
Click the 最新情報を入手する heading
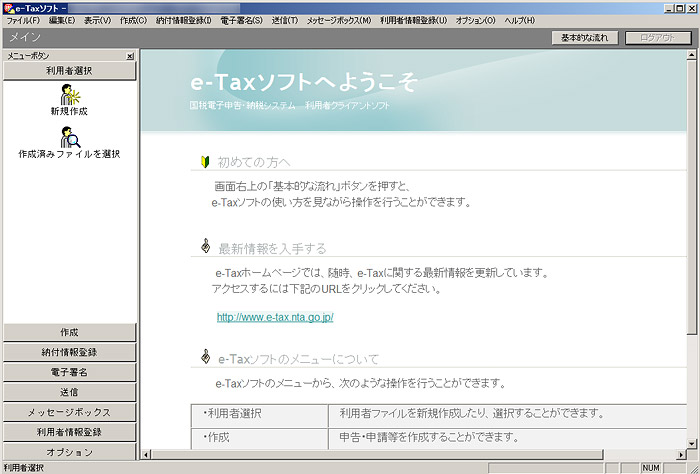[272, 249]
